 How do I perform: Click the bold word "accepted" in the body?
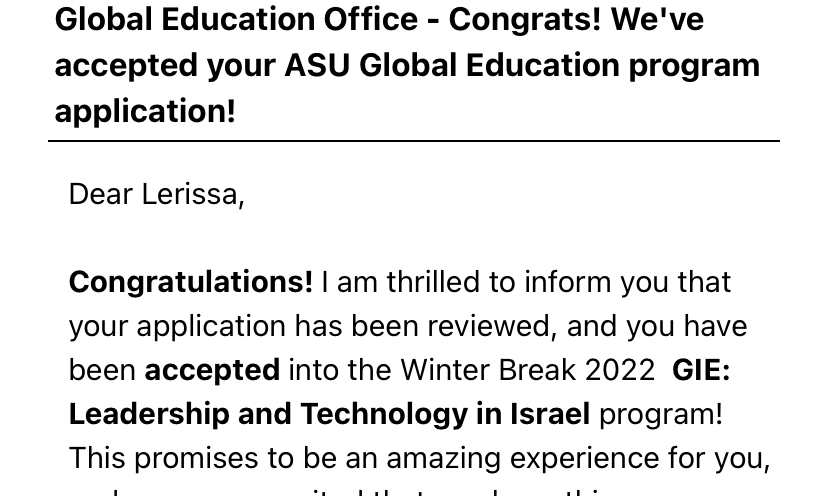tap(212, 371)
